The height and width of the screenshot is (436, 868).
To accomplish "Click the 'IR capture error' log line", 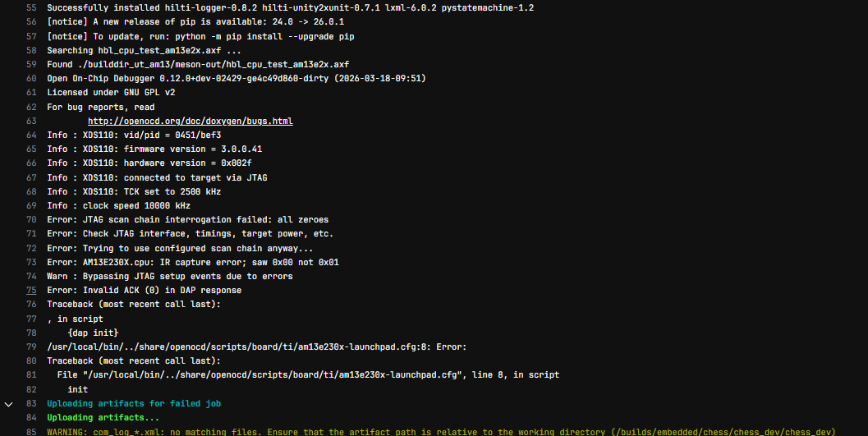I will 193,262.
